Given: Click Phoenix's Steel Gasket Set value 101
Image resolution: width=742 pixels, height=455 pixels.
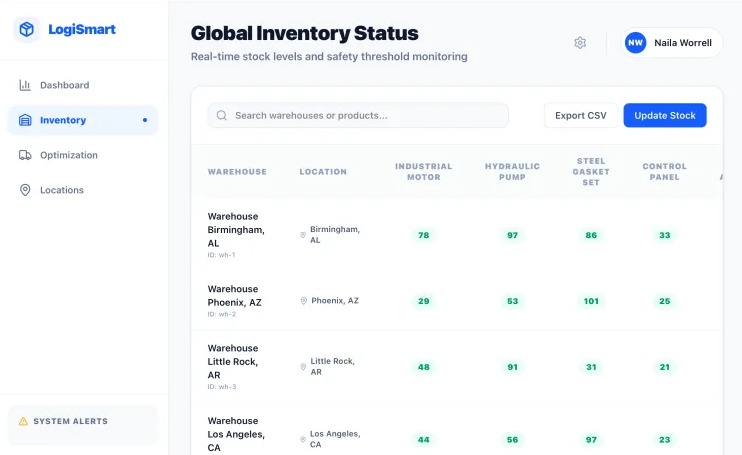Looking at the screenshot, I should point(591,301).
